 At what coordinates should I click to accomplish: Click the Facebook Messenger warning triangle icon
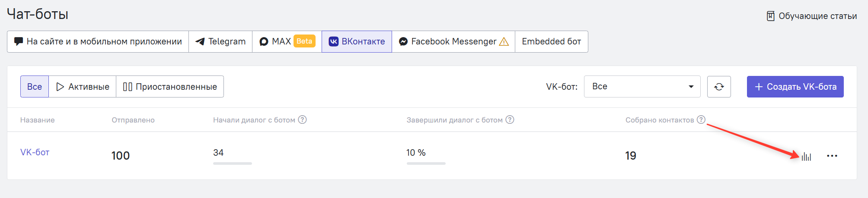point(504,42)
